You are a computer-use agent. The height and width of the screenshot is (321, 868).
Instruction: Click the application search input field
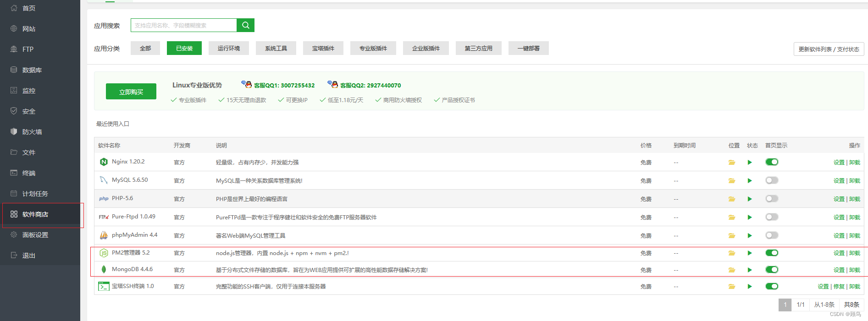pos(183,25)
